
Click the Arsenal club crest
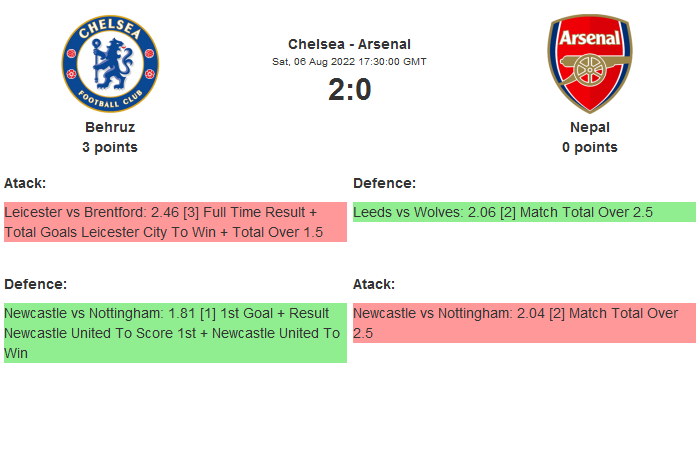click(590, 63)
